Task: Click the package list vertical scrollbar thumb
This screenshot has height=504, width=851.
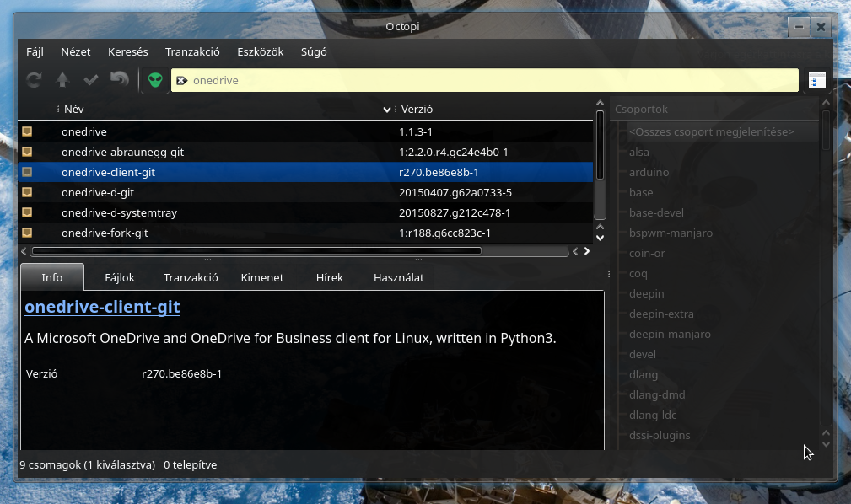Action: (600, 144)
